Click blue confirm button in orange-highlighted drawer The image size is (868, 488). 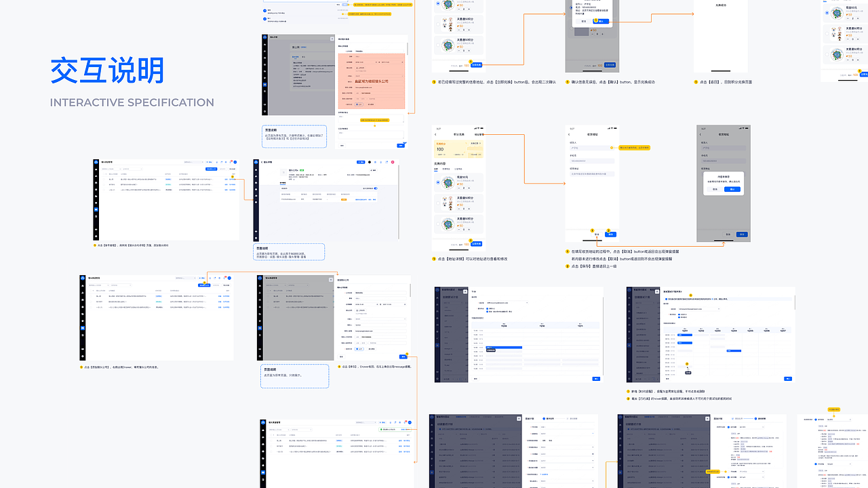401,146
